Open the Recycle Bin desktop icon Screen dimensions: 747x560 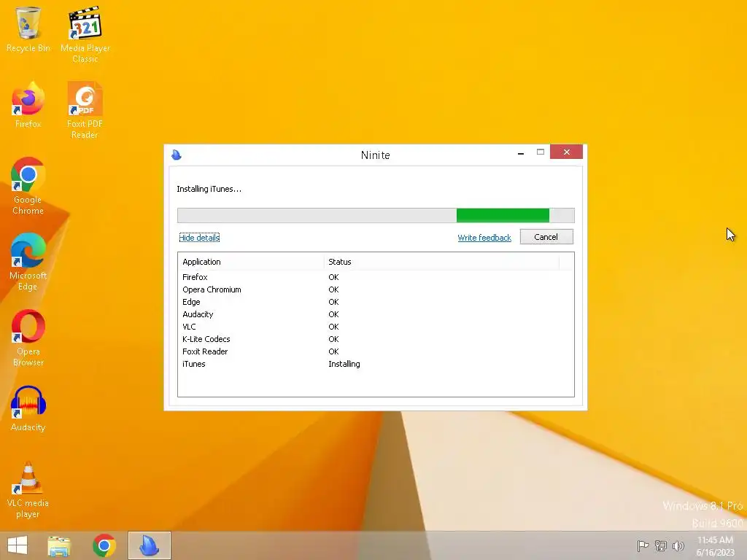point(28,29)
